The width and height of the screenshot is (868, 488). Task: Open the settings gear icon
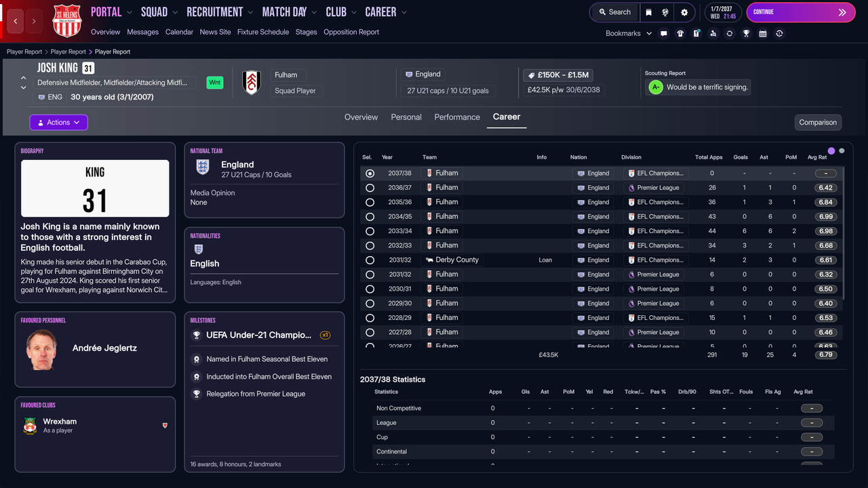click(684, 12)
